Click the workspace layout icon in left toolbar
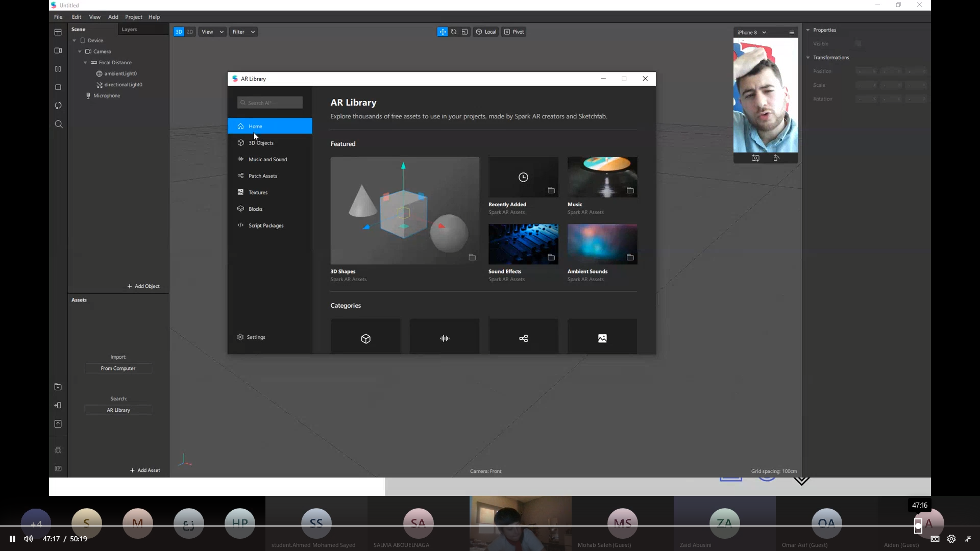Image resolution: width=980 pixels, height=551 pixels. [58, 32]
